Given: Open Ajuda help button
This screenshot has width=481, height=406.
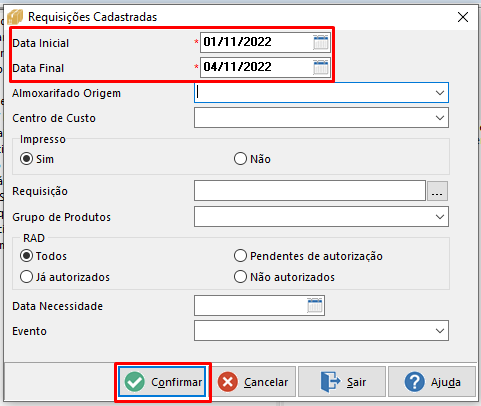Looking at the screenshot, I should pyautogui.click(x=432, y=382).
